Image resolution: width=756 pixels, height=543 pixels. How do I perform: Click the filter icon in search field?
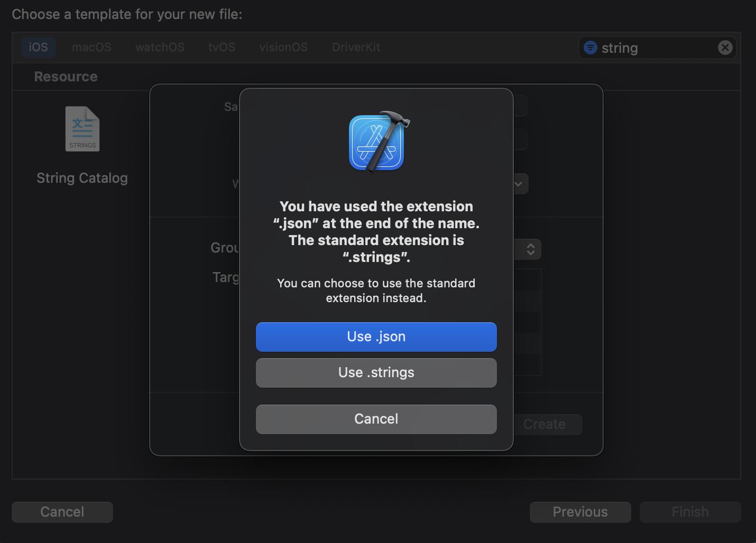click(591, 48)
